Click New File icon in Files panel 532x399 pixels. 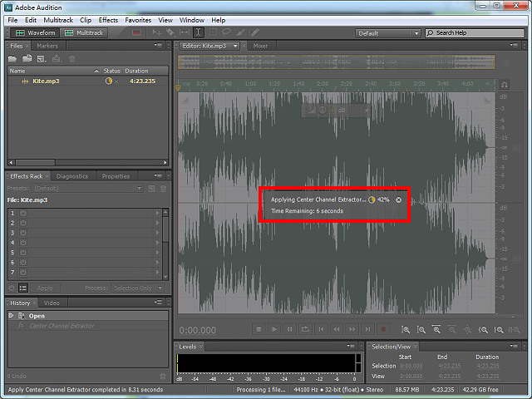coord(42,59)
